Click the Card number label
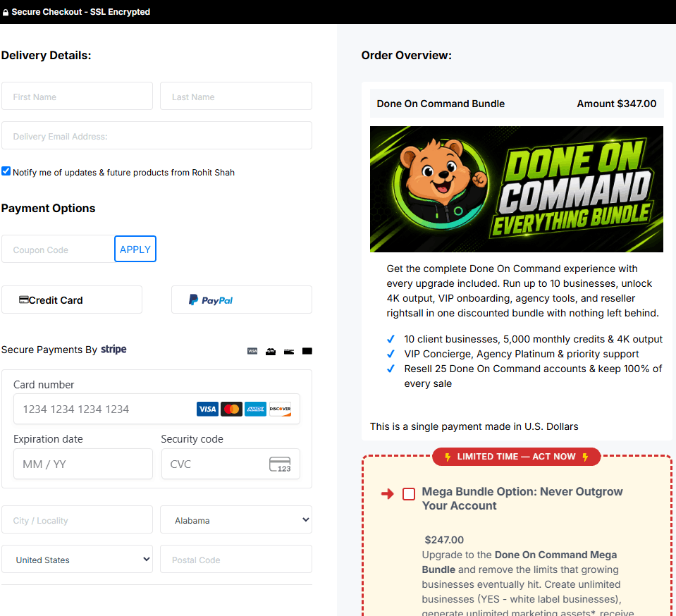Image resolution: width=676 pixels, height=616 pixels. click(x=44, y=385)
